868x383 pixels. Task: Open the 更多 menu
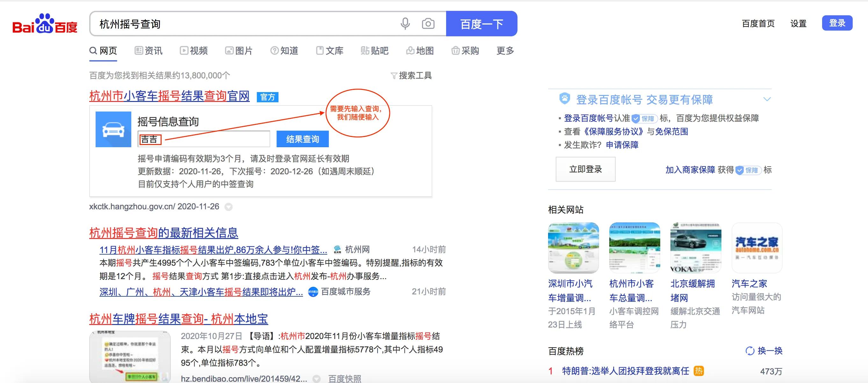click(x=504, y=51)
